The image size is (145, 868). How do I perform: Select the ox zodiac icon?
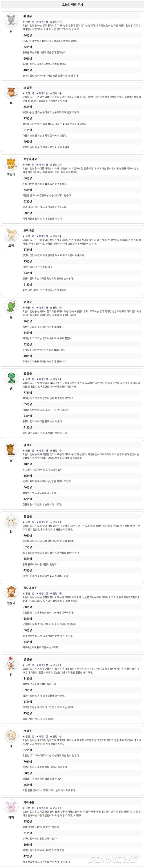(x=11, y=92)
